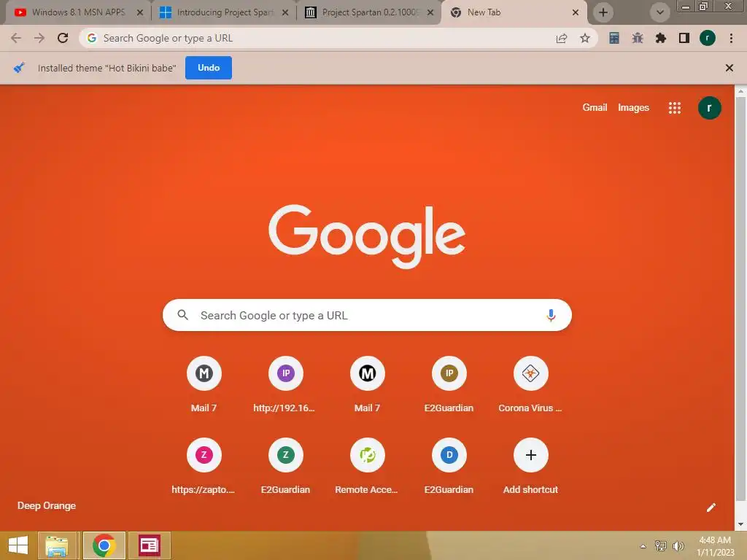The width and height of the screenshot is (747, 560).
Task: Close the New Tab tab
Action: [x=576, y=13]
